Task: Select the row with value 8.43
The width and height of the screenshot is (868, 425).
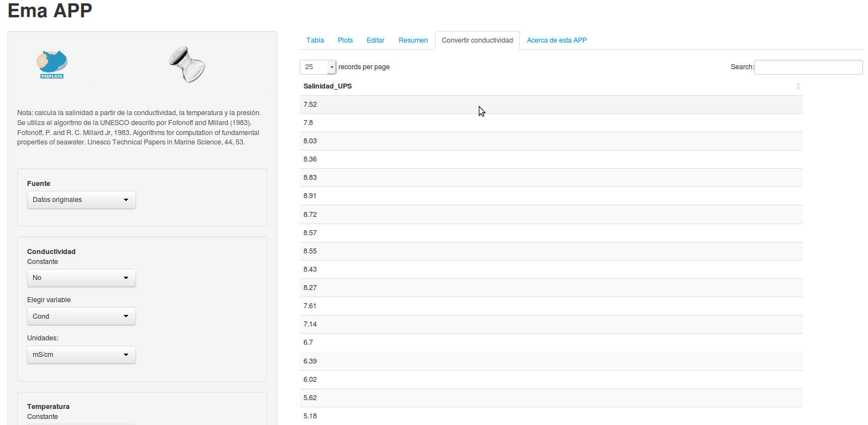Action: [551, 269]
